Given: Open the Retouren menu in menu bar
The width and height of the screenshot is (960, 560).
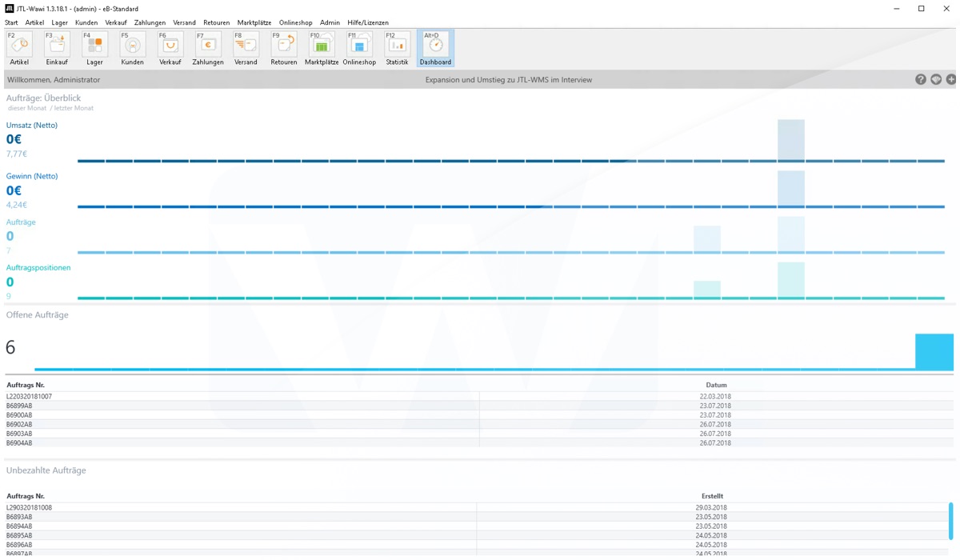Looking at the screenshot, I should (216, 22).
